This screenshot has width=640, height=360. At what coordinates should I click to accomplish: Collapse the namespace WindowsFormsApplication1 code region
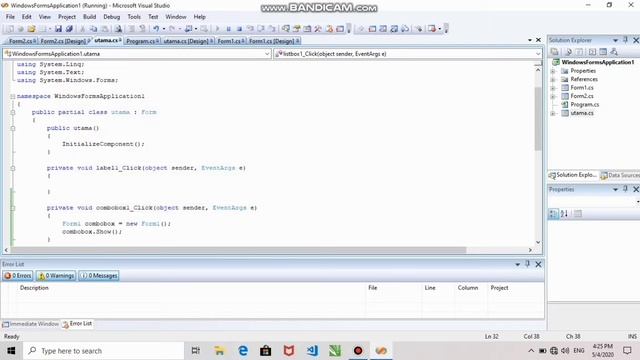pos(13,96)
